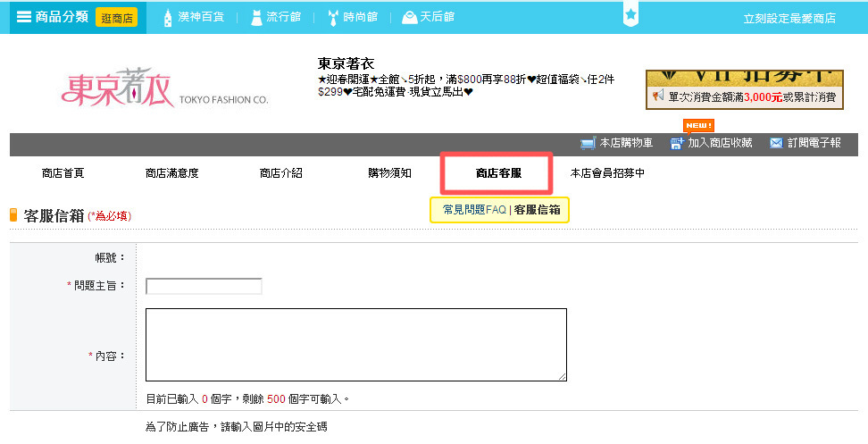Open the 時尚館 link

click(361, 17)
